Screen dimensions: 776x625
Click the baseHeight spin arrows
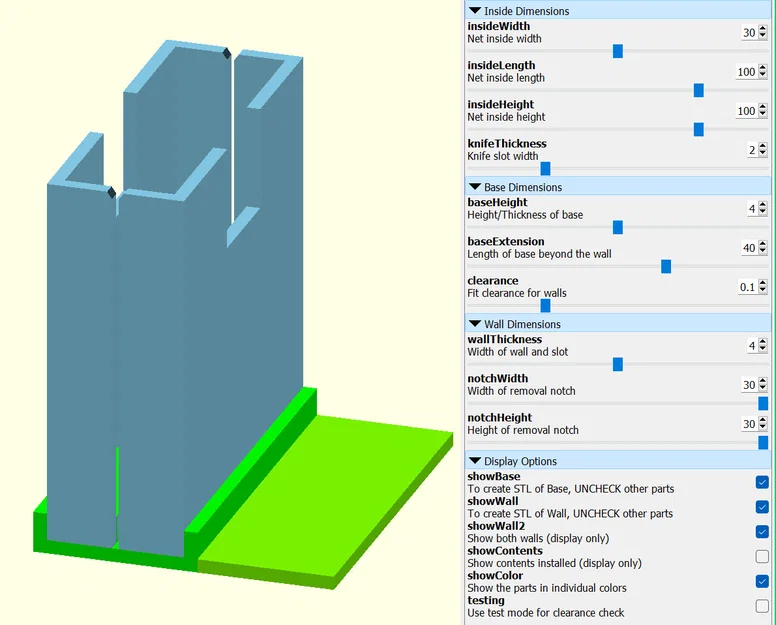pos(763,209)
